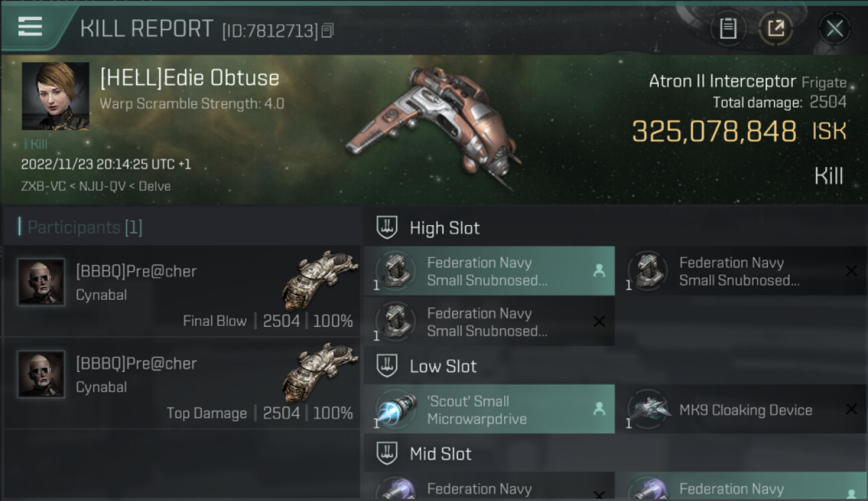The height and width of the screenshot is (501, 868).
Task: Share the kill report externally
Action: click(x=776, y=29)
